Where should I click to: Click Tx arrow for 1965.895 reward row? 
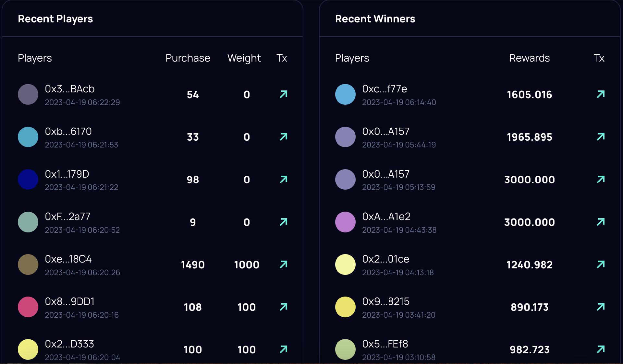click(601, 137)
